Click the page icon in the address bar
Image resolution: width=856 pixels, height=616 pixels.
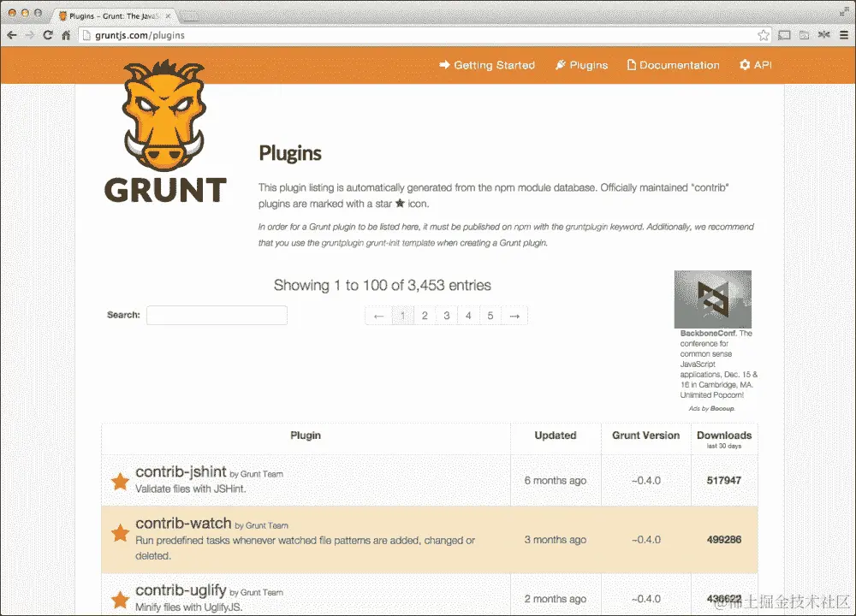86,35
